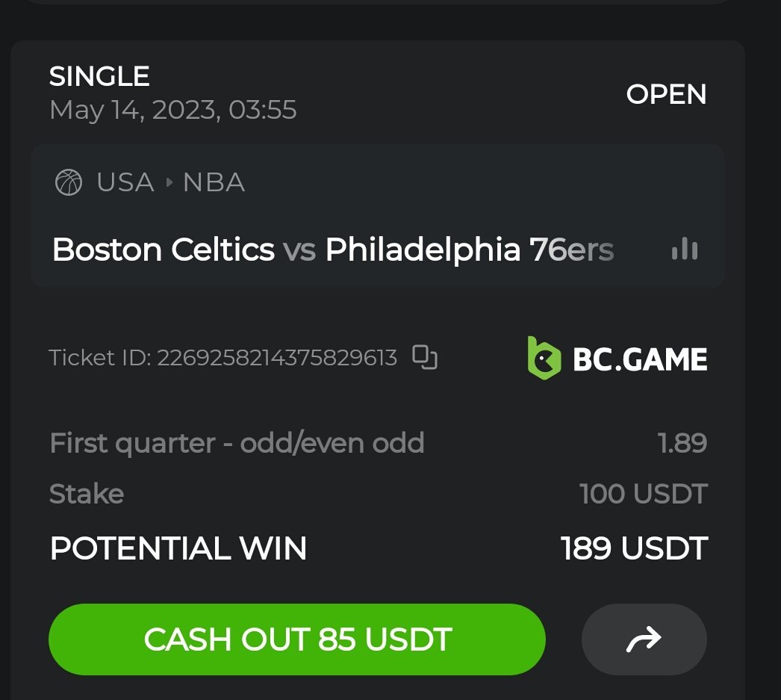
Task: Click the 100 USDT stake amount
Action: pyautogui.click(x=643, y=494)
